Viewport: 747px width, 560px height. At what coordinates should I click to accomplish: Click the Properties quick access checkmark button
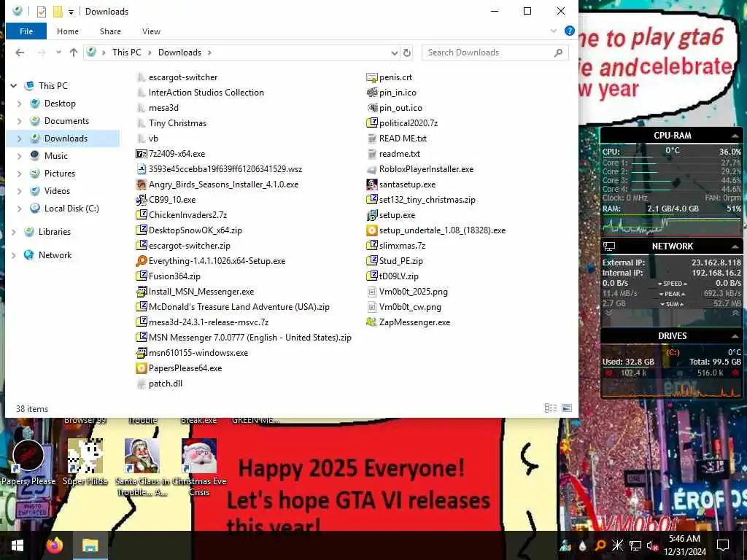coord(42,12)
